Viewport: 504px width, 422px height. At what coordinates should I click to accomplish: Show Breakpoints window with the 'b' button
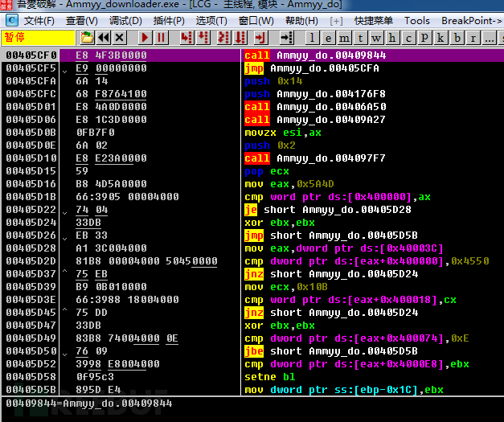coord(457,38)
